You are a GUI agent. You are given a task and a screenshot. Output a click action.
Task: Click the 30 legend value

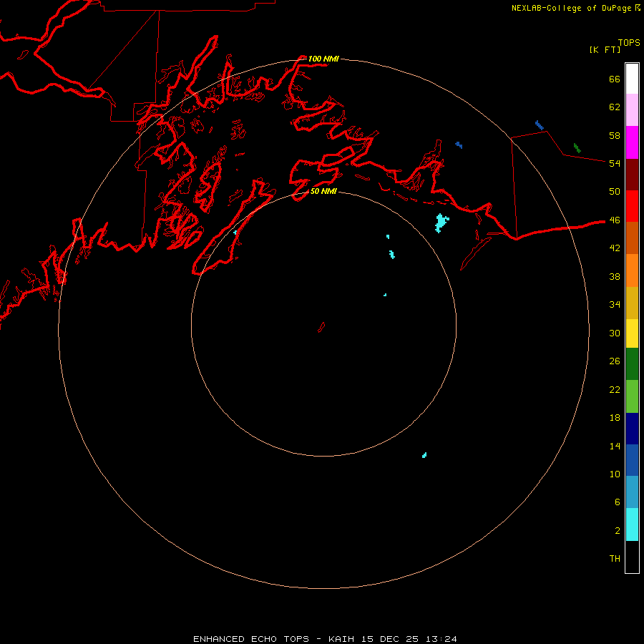coord(615,333)
